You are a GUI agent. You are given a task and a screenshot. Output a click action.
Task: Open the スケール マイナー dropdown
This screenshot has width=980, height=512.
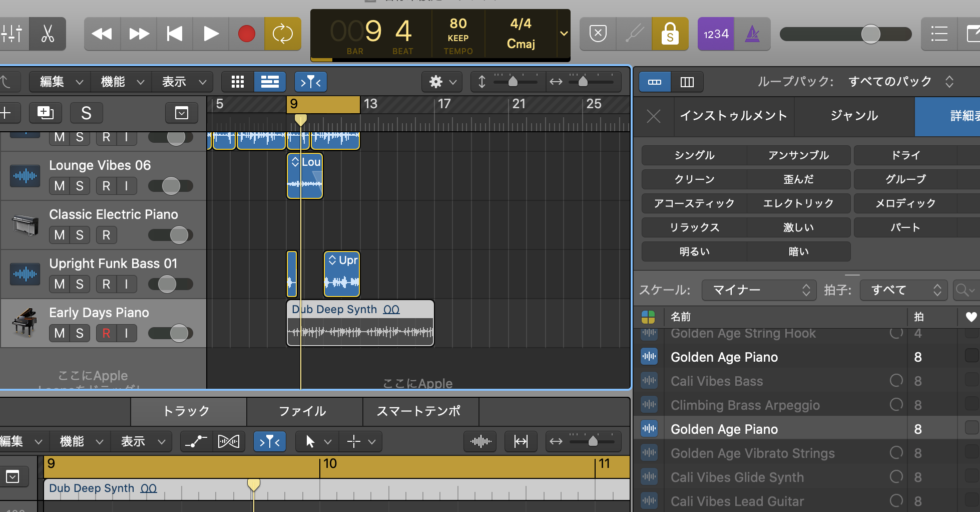pos(759,290)
